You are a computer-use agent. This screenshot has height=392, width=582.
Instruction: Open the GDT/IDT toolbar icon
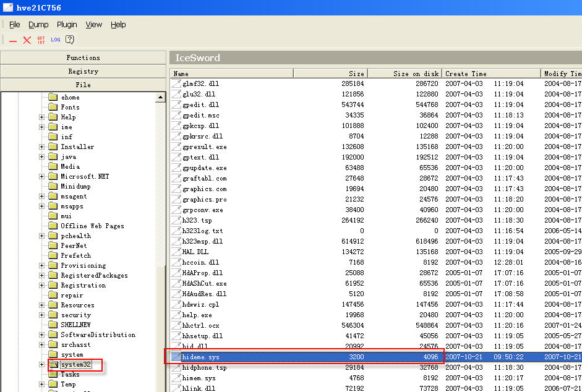[41, 40]
